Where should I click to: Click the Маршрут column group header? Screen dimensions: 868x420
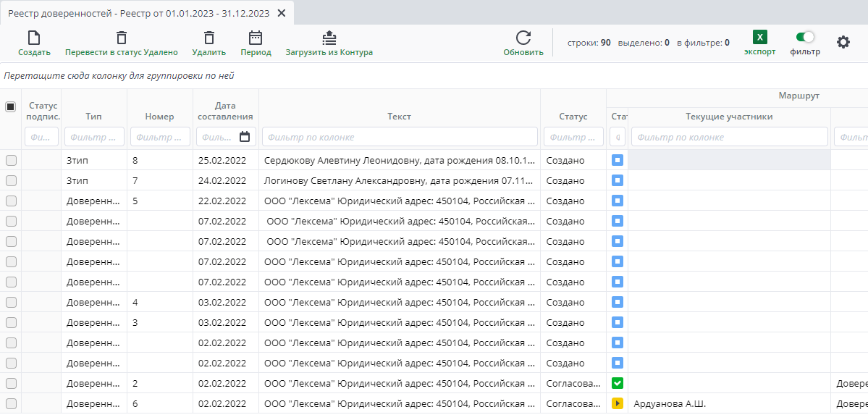(799, 96)
